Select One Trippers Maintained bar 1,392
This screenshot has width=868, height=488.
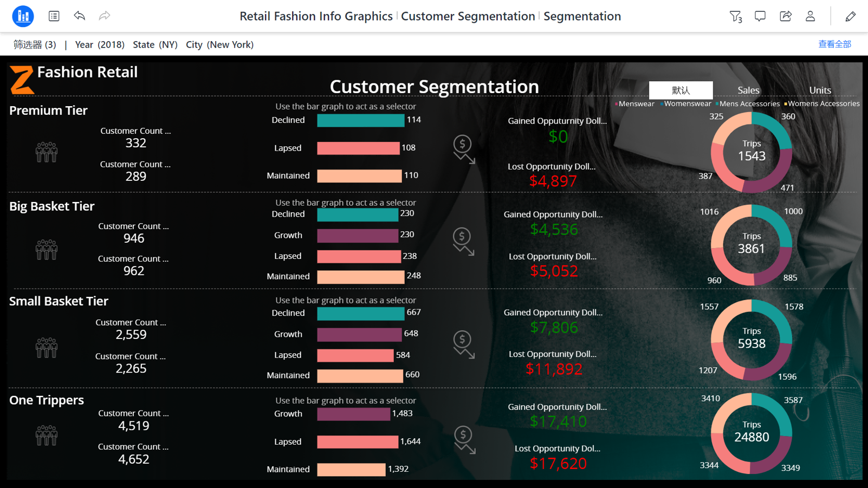pyautogui.click(x=351, y=470)
